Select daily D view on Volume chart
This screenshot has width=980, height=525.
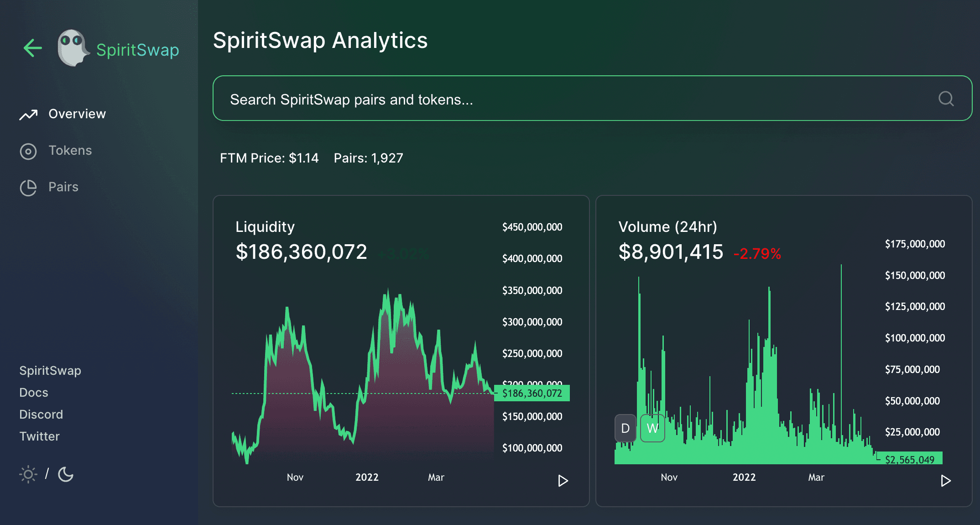coord(626,428)
